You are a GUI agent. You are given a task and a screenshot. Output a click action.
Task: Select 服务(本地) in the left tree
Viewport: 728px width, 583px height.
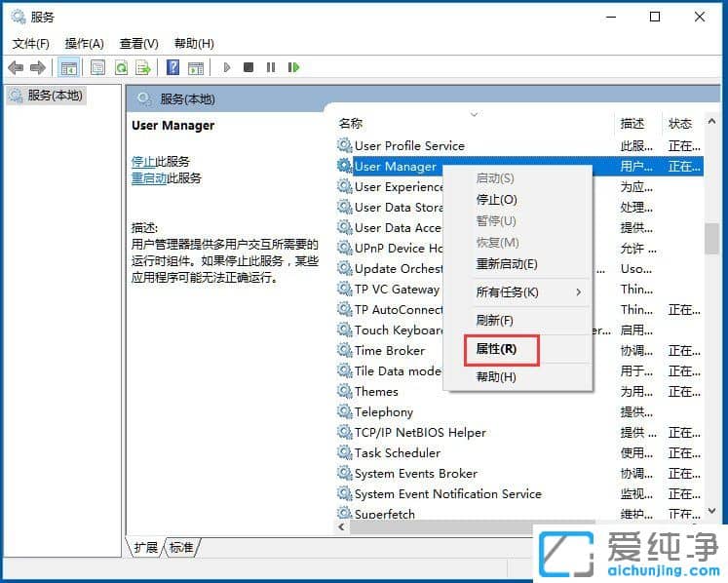(47, 96)
